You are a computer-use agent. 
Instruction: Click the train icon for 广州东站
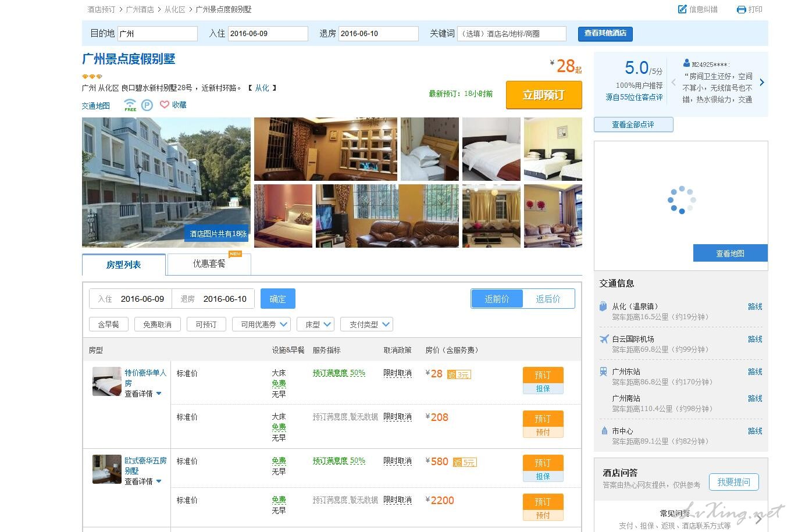point(604,372)
